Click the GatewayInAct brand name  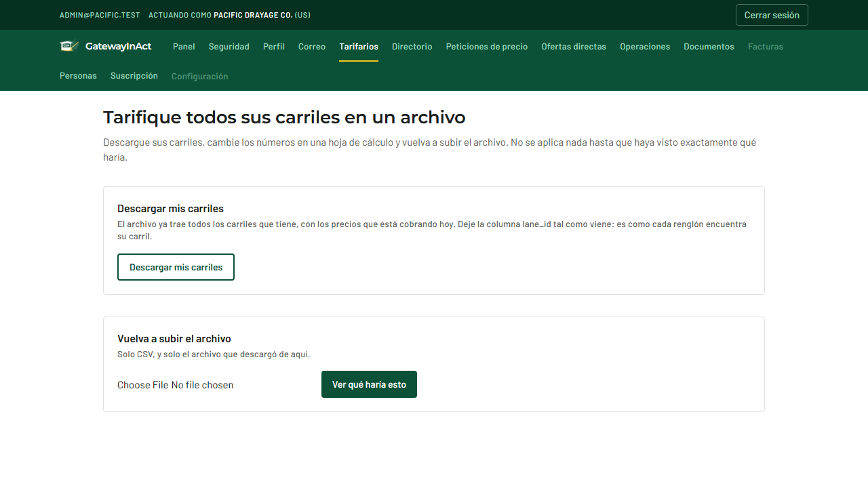coord(119,46)
